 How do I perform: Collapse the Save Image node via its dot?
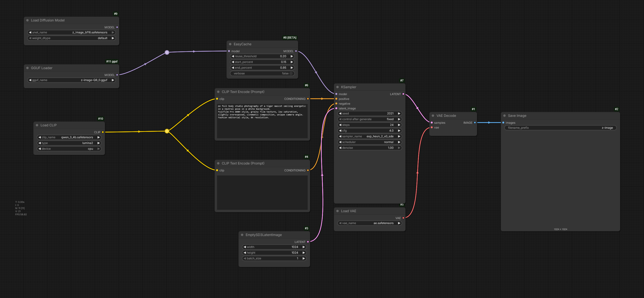(504, 116)
